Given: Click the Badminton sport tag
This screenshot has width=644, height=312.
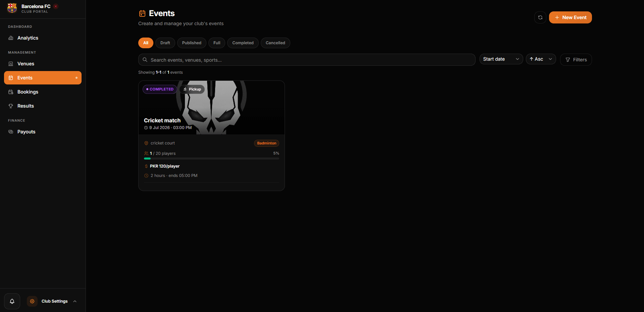Looking at the screenshot, I should (x=266, y=143).
